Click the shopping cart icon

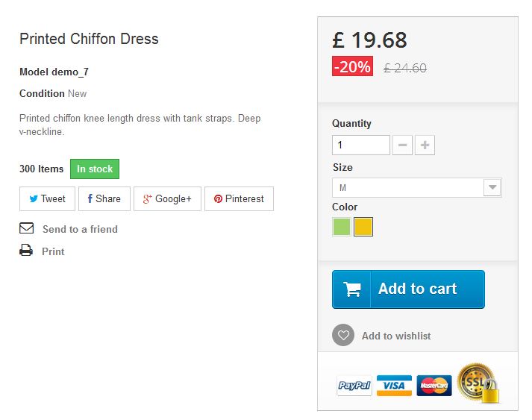[351, 289]
